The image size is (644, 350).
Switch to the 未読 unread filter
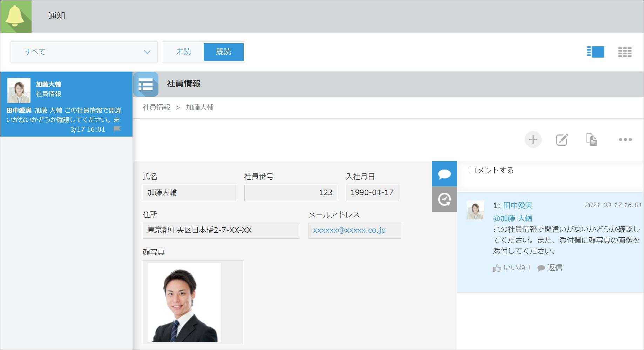tap(183, 52)
